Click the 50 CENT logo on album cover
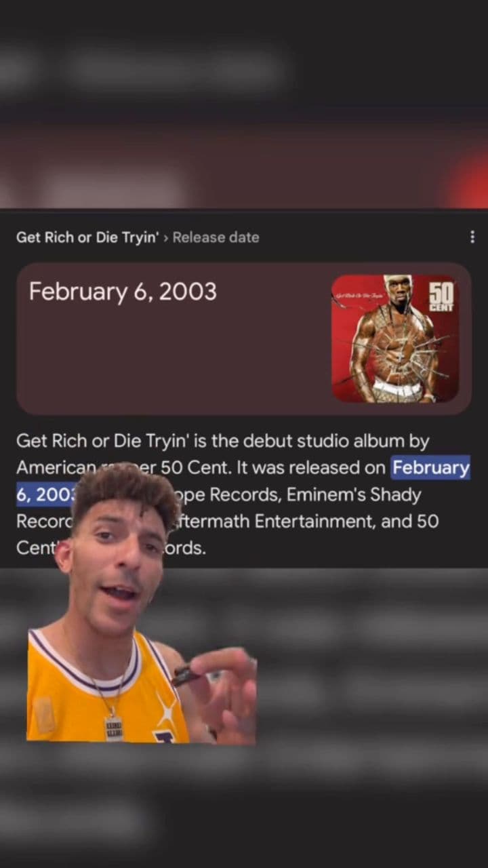The image size is (488, 868). [441, 296]
